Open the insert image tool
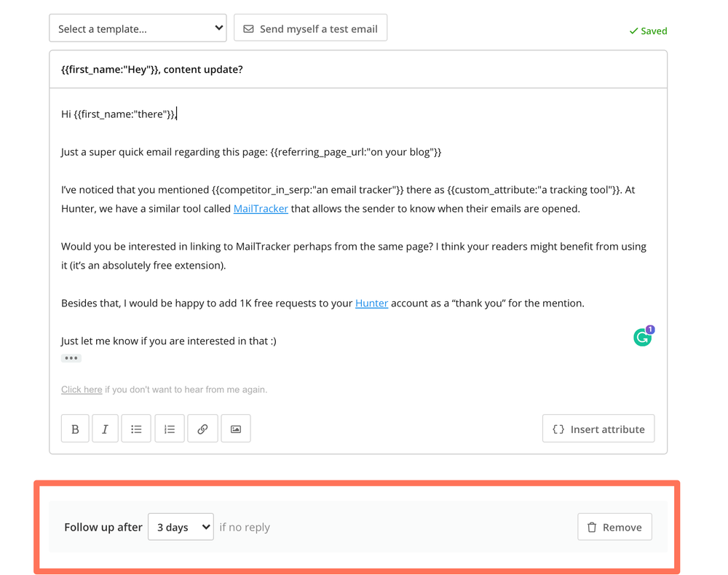This screenshot has width=728, height=575. coord(235,428)
